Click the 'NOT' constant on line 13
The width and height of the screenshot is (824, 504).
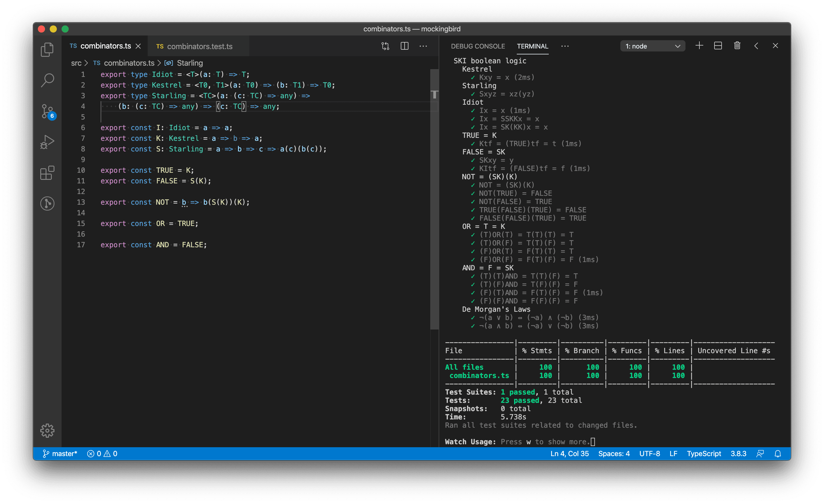pos(162,202)
